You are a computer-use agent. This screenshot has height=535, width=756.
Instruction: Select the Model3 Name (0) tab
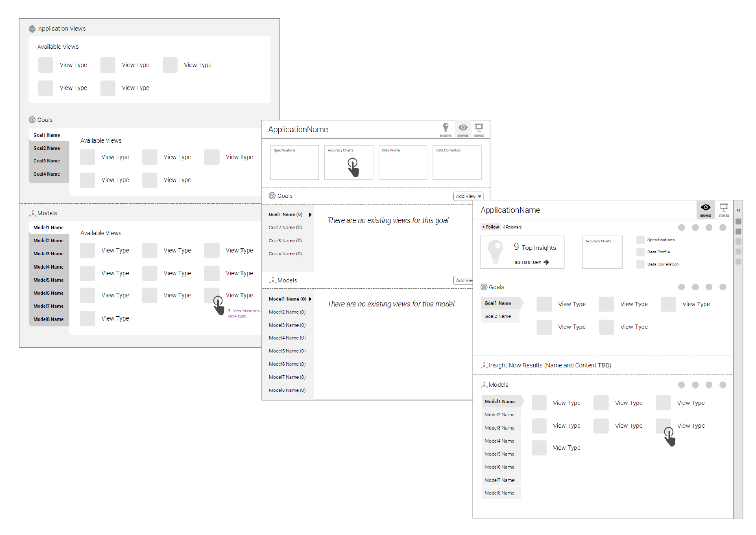point(287,325)
